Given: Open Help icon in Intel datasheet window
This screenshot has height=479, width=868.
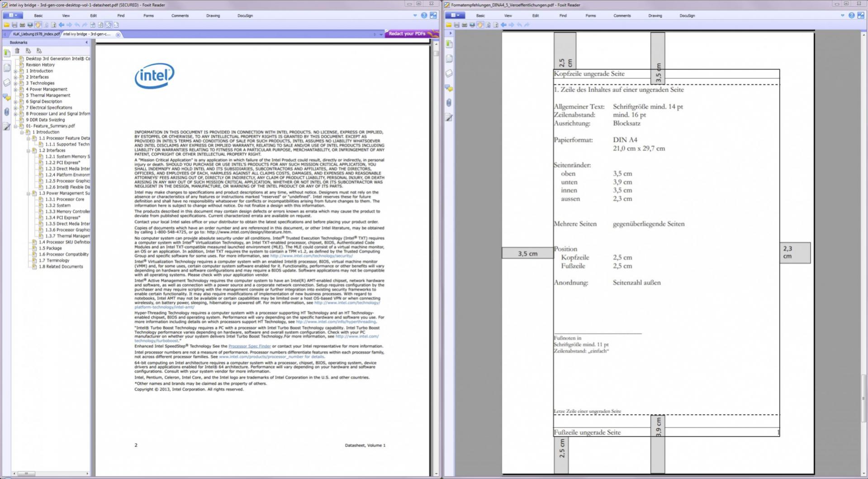Looking at the screenshot, I should pyautogui.click(x=424, y=15).
